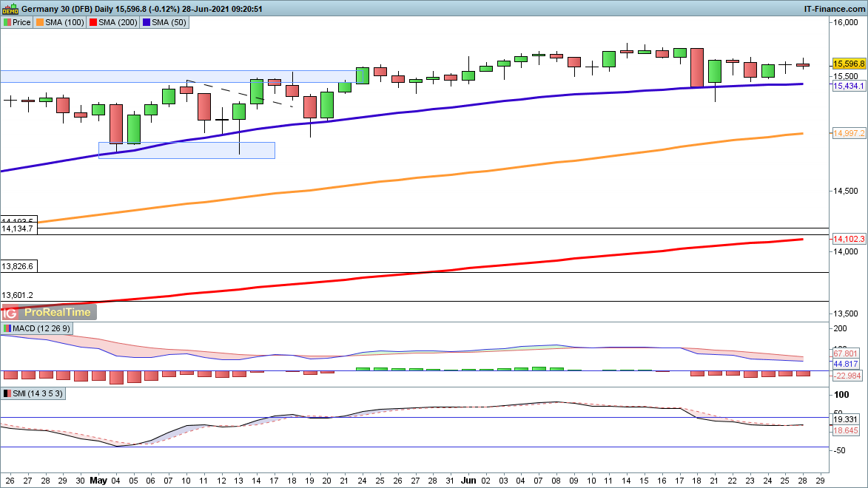Click the DEMO candlestick icon in title bar
This screenshot has width=868, height=488.
[x=10, y=9]
